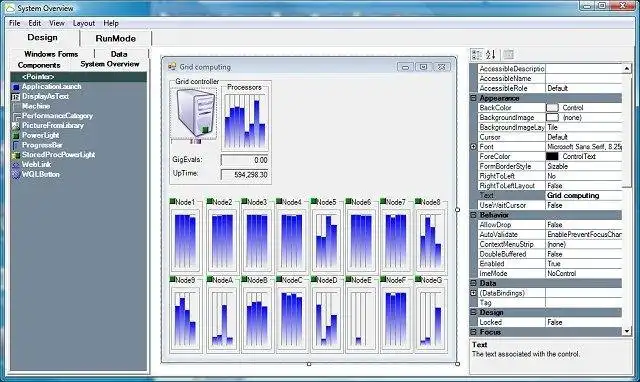
Task: Select the NodeA power light
Action: pyautogui.click(x=210, y=280)
